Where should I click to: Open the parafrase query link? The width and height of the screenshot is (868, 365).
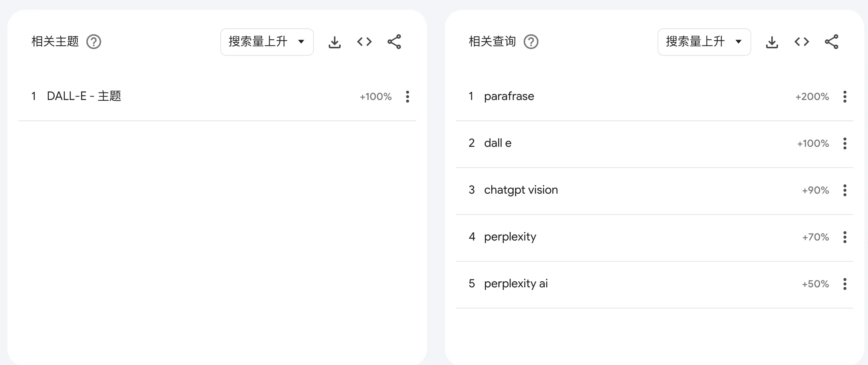(509, 96)
